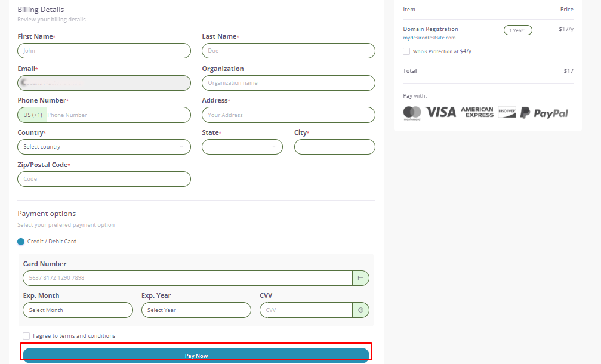Select Credit / Debit Card radio option

click(x=21, y=242)
